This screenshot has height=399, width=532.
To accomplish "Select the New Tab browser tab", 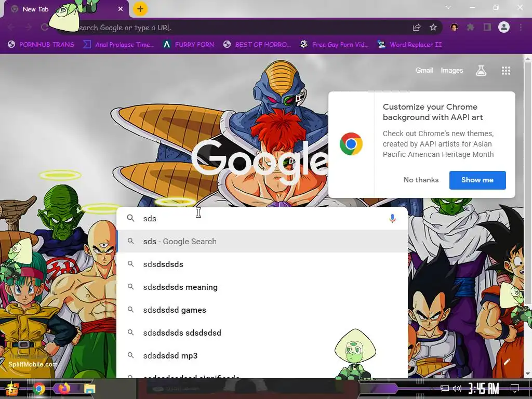I will click(x=66, y=9).
